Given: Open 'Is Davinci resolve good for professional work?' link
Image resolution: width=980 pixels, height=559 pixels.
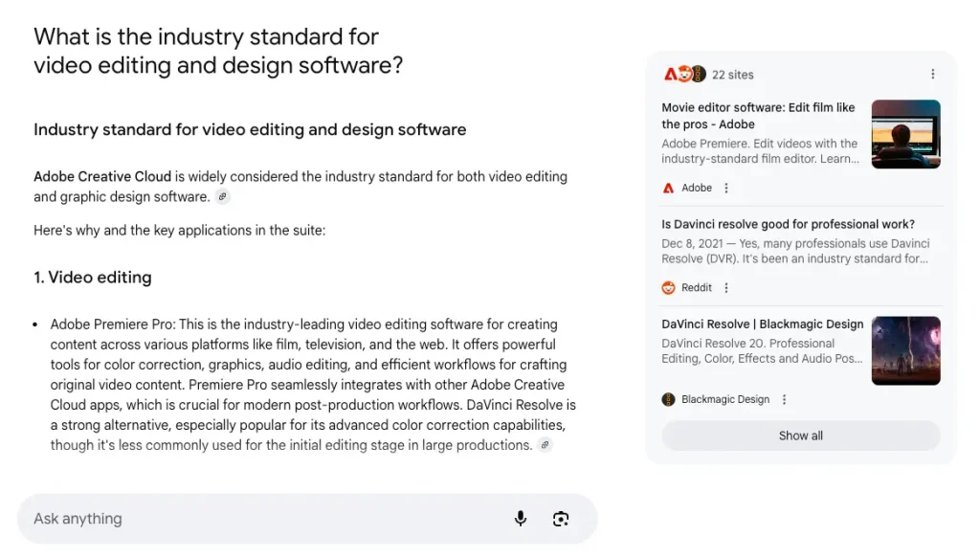Looking at the screenshot, I should 789,224.
